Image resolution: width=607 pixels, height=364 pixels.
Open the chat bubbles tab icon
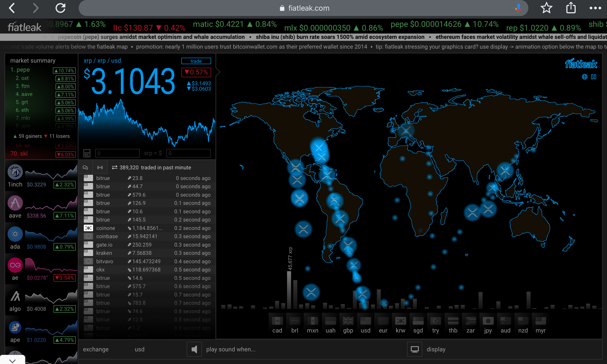click(x=85, y=168)
